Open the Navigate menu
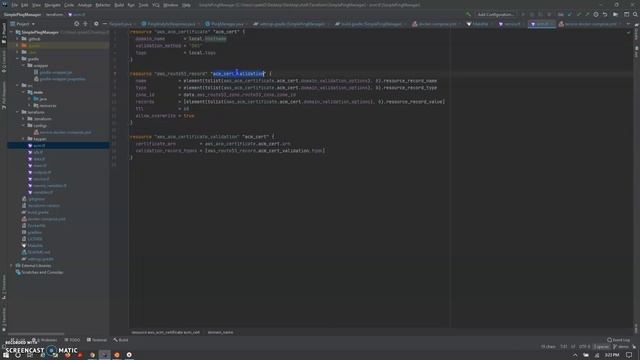The height and width of the screenshot is (360, 640). point(52,5)
